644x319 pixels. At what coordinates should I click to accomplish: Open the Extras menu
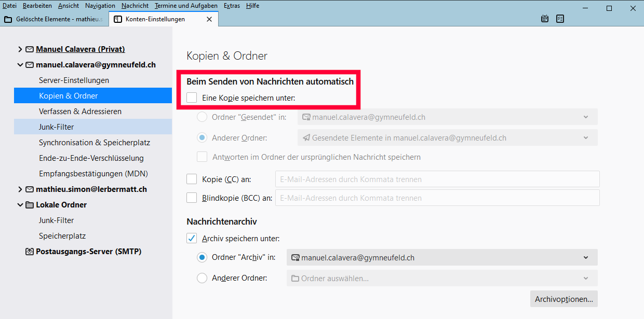(232, 6)
